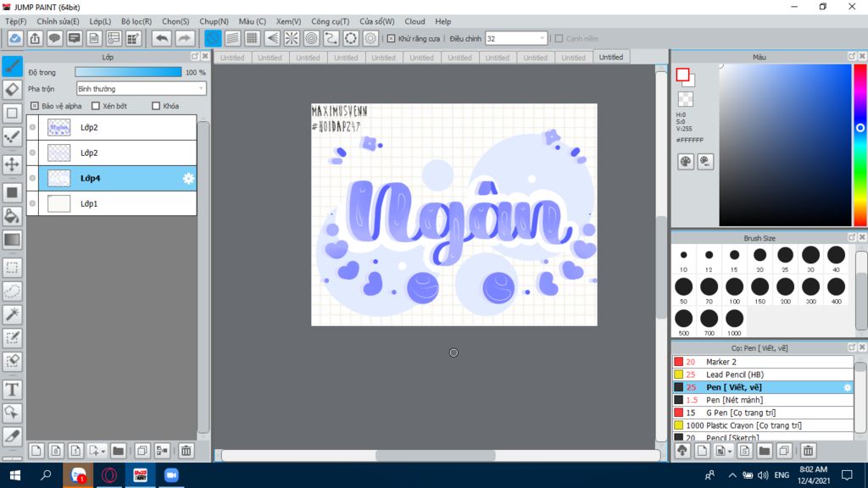Select G Pen [Cọ trang trí] brush
The image size is (868, 488).
(x=763, y=413)
